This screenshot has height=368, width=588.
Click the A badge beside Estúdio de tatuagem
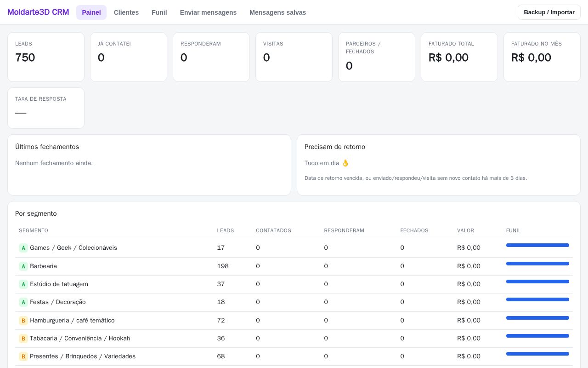point(23,284)
